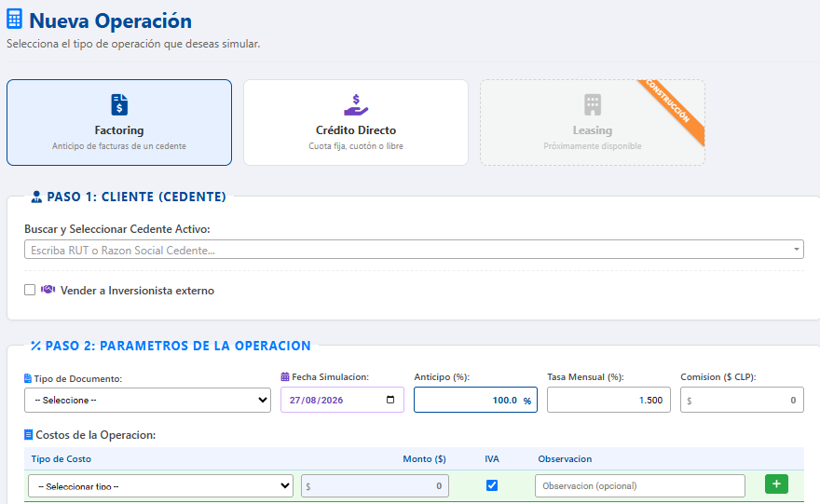Click the person icon in Paso 1 header
The width and height of the screenshot is (820, 504).
click(36, 198)
